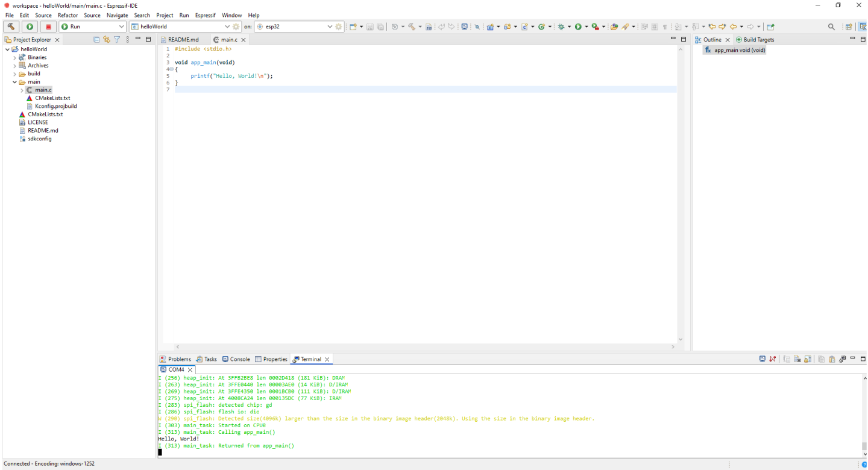
Task: Collapse the main folder in tree
Action: 14,82
